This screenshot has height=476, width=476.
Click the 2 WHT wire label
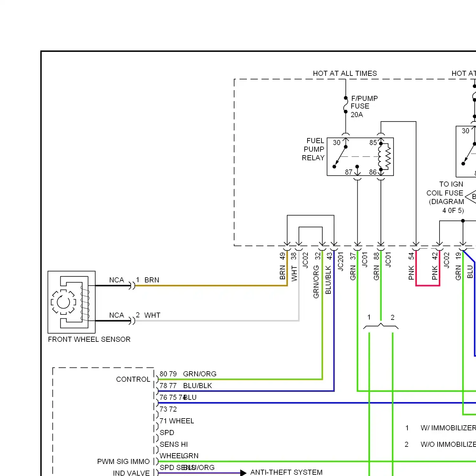pyautogui.click(x=148, y=315)
